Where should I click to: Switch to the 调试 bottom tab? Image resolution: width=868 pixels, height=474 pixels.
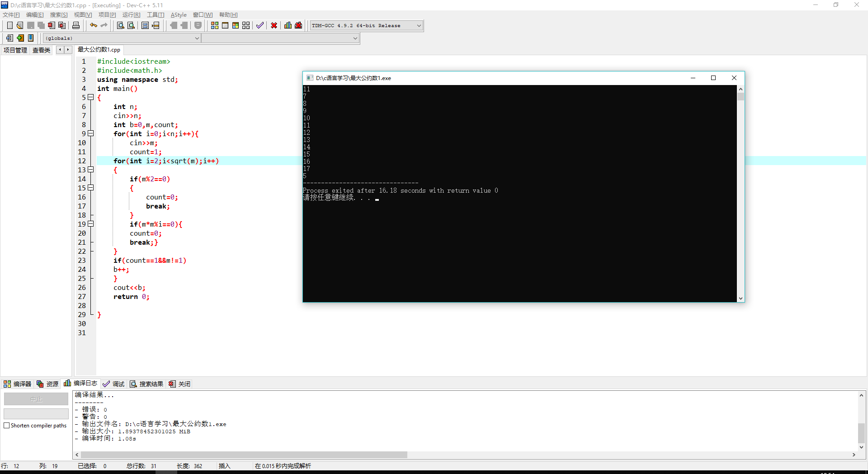[x=114, y=384]
